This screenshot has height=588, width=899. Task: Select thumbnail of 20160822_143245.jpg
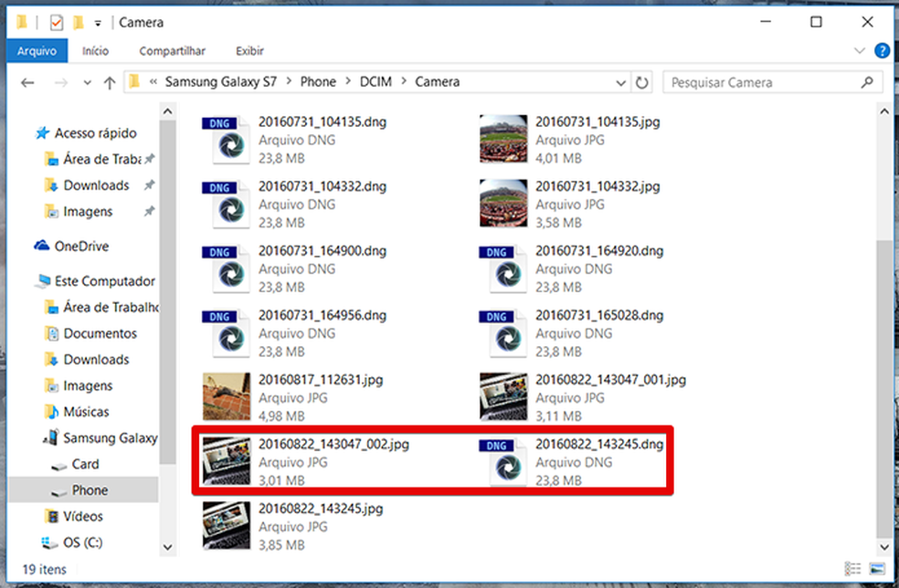227,526
